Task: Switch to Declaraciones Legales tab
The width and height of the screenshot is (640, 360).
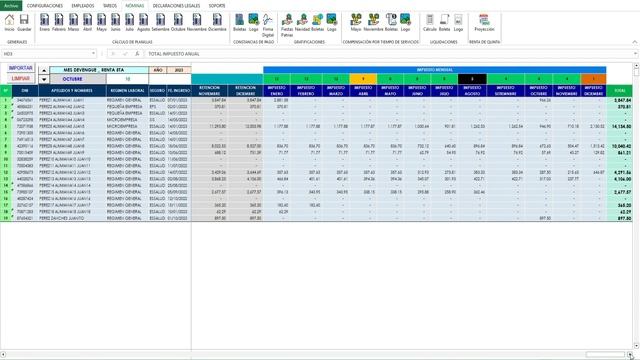Action: 176,6
